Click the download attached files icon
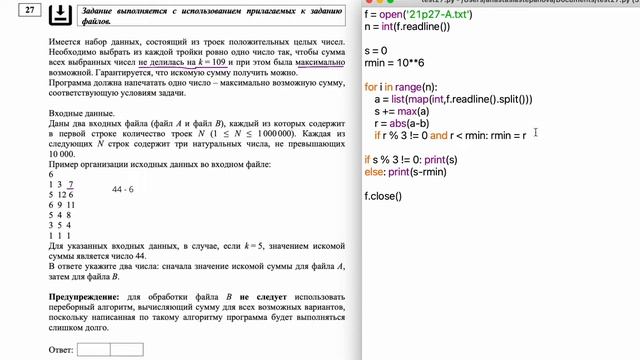 point(60,15)
